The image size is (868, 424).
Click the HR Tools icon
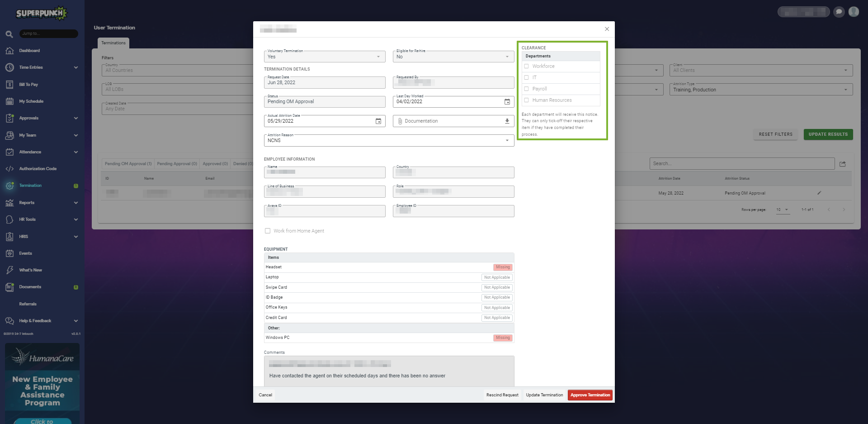point(9,219)
